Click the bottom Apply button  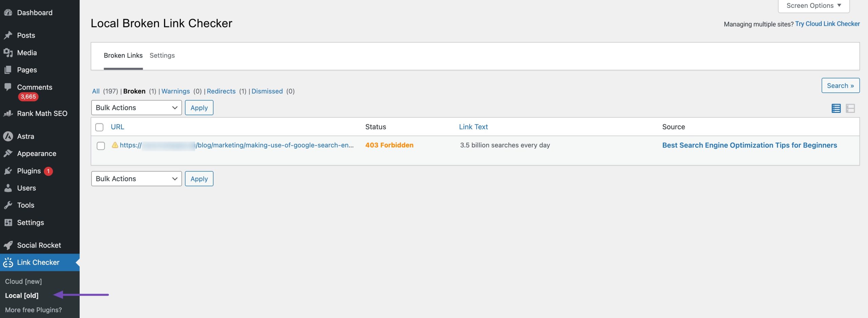199,179
